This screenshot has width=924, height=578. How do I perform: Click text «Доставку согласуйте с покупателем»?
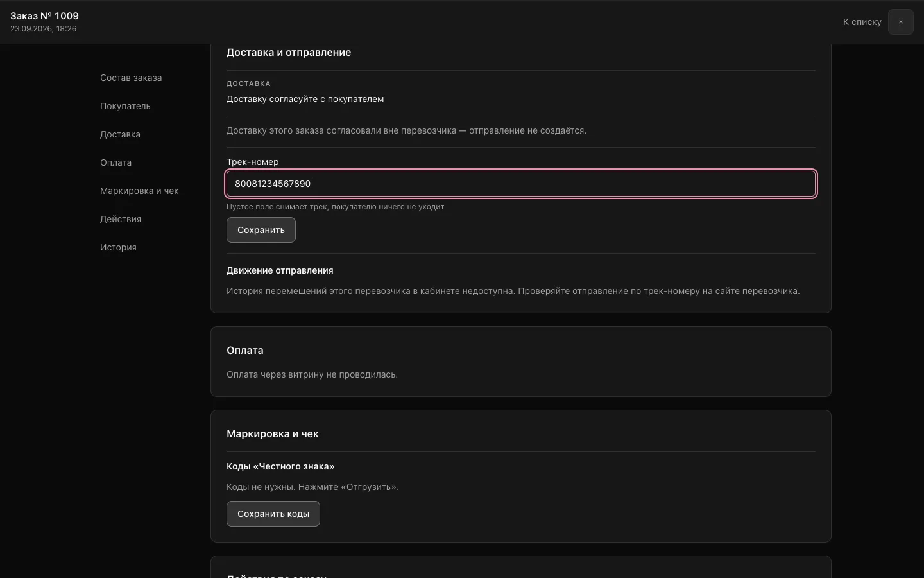tap(305, 99)
